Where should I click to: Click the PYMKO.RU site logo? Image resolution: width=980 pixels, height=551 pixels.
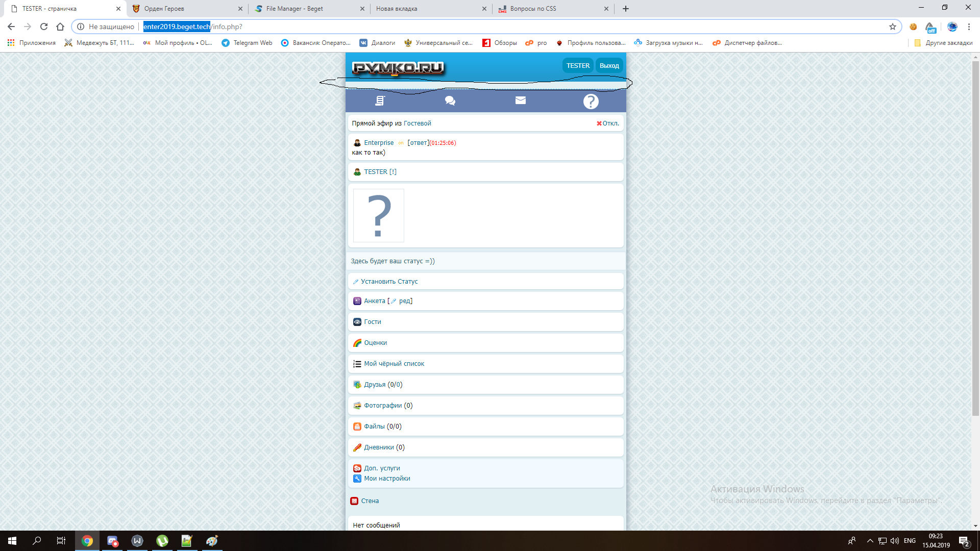pos(398,67)
